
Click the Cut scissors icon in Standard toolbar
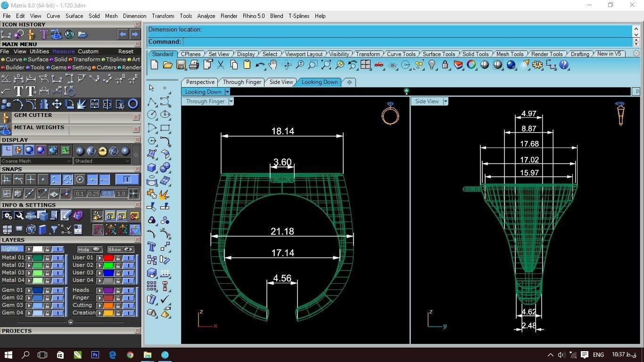pos(220,65)
